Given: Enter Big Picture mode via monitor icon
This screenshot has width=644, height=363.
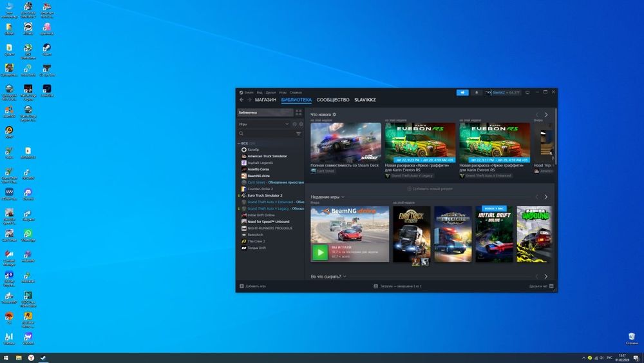Looking at the screenshot, I should [528, 92].
